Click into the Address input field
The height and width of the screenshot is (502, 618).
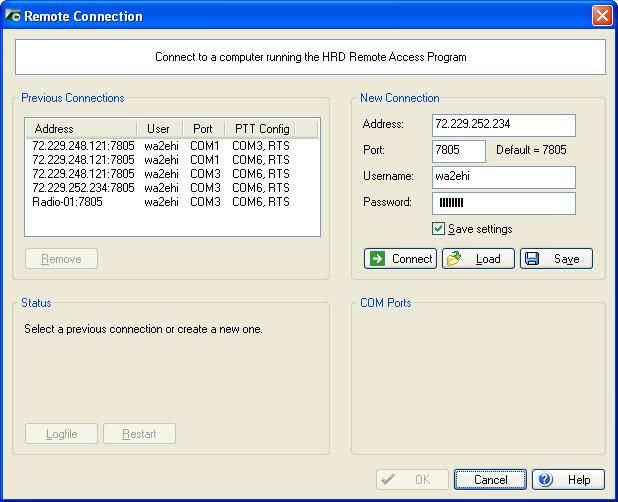point(504,125)
